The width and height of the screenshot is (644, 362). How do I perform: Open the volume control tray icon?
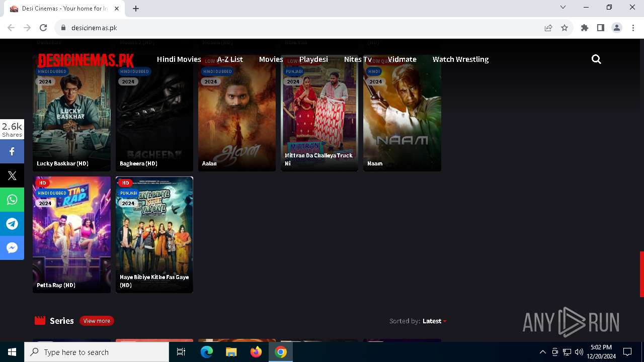click(579, 352)
